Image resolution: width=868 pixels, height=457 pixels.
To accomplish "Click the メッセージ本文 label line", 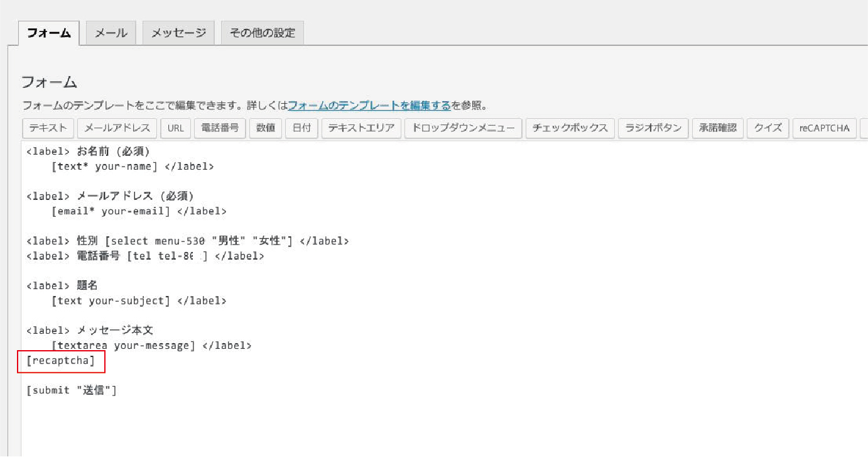I will pos(90,331).
